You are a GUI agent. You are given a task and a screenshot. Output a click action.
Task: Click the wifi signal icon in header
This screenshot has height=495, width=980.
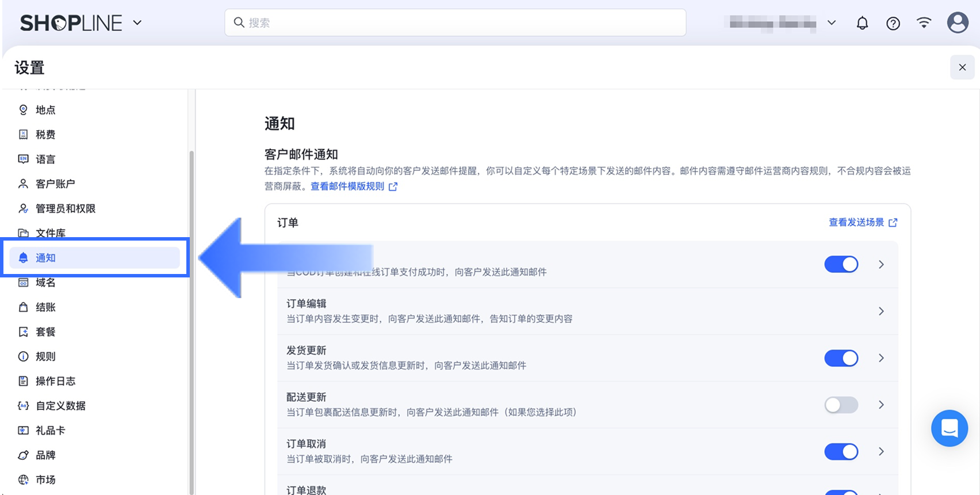pos(924,23)
